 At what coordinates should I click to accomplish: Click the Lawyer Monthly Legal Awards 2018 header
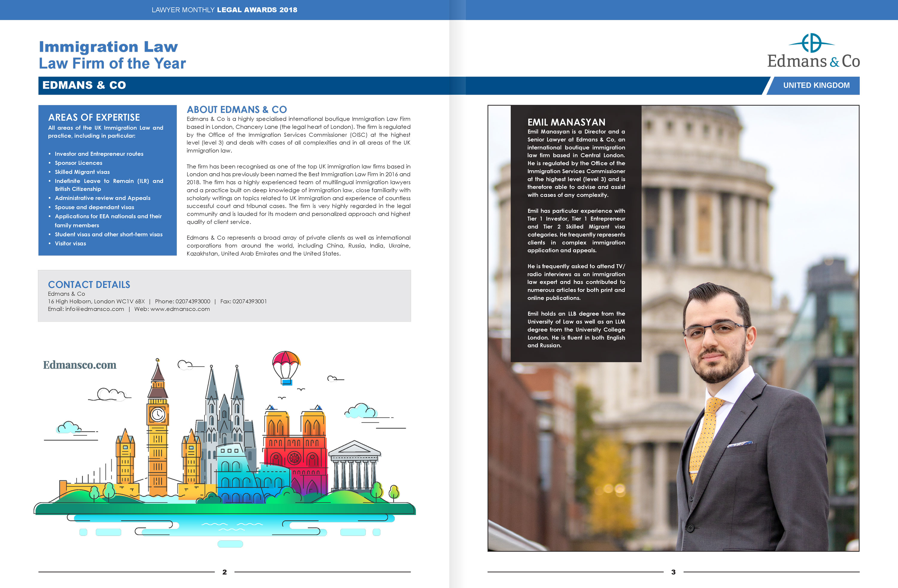[224, 10]
